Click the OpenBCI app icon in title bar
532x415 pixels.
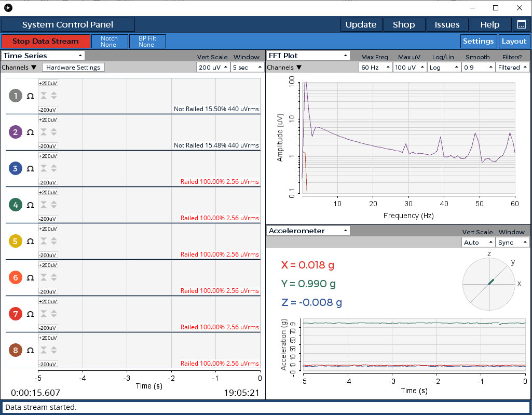pos(8,8)
